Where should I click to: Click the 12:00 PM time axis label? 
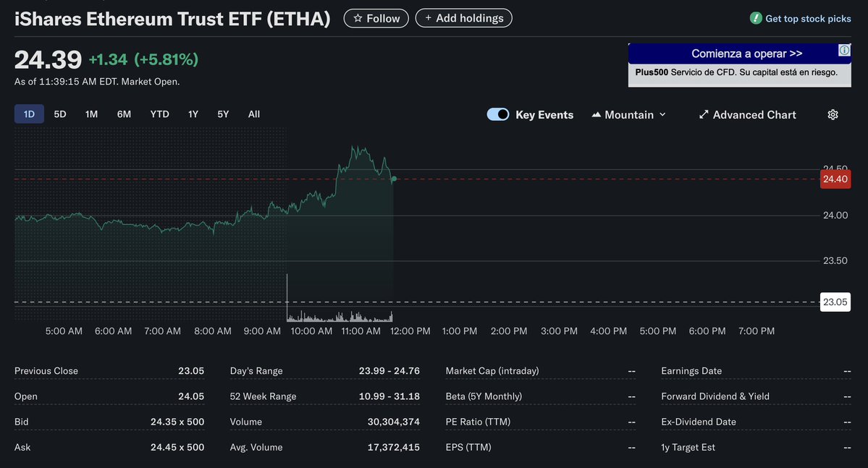point(410,331)
